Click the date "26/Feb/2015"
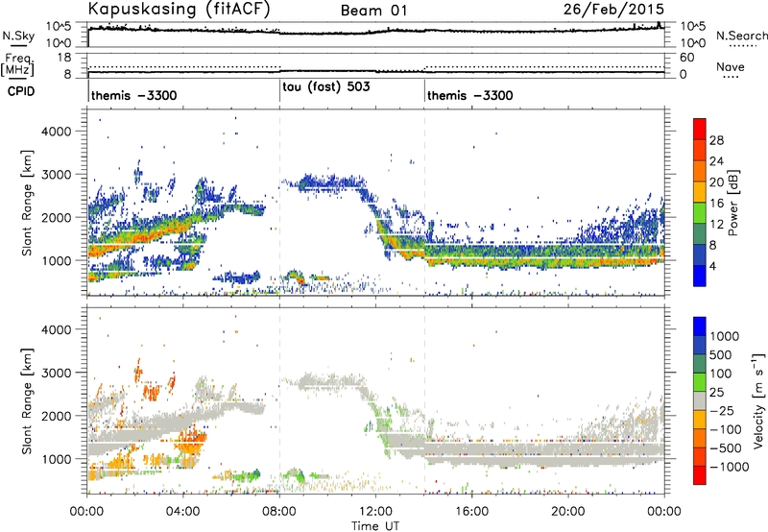768x532 pixels. coord(613,10)
